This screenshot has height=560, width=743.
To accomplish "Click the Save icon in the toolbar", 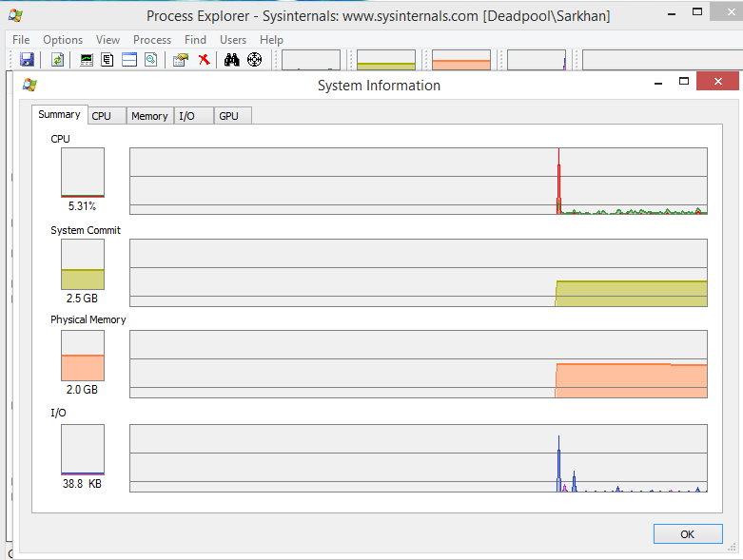I will click(x=27, y=60).
